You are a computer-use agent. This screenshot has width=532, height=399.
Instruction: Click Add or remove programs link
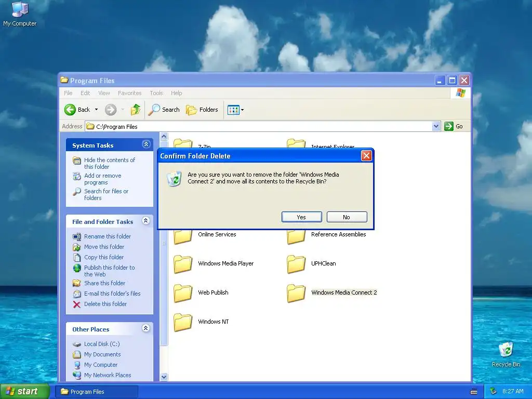[x=102, y=179]
